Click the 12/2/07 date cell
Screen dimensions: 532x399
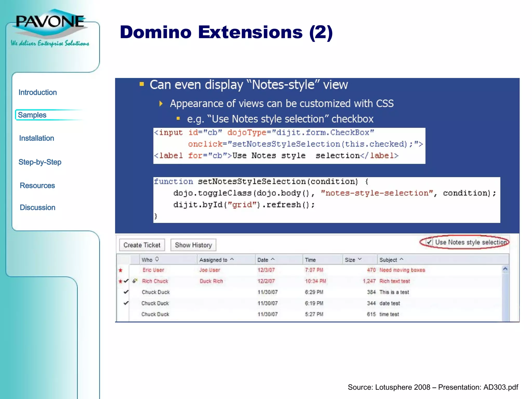click(266, 281)
